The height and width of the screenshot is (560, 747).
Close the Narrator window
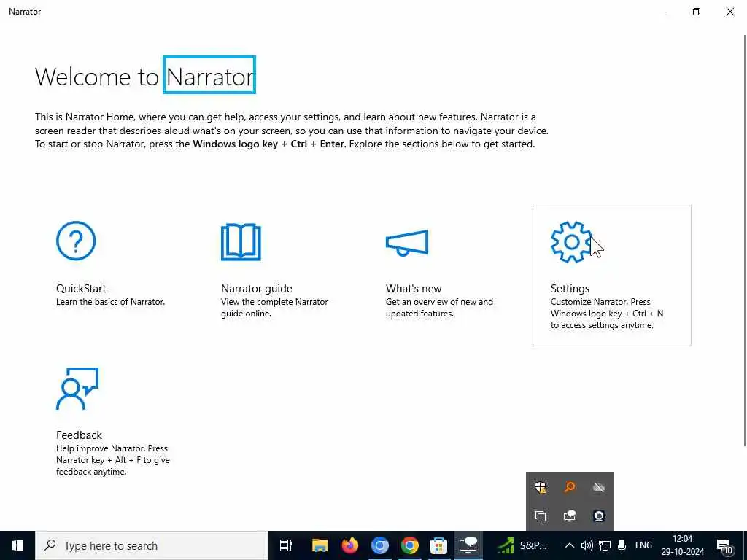[729, 12]
